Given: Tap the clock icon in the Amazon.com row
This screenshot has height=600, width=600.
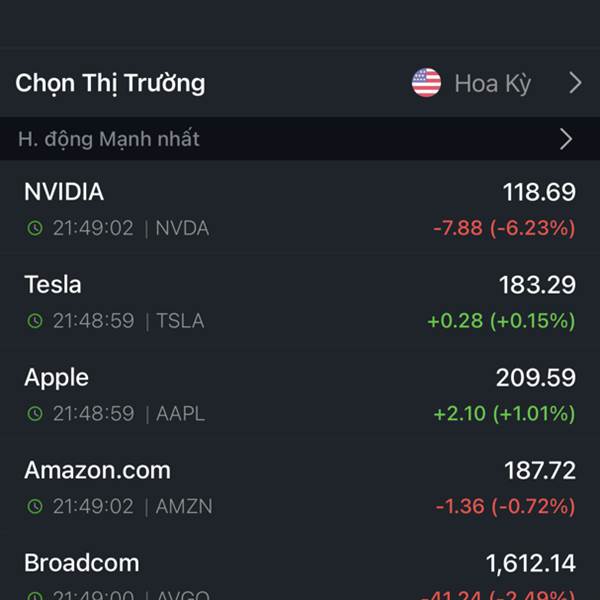Looking at the screenshot, I should [x=35, y=506].
